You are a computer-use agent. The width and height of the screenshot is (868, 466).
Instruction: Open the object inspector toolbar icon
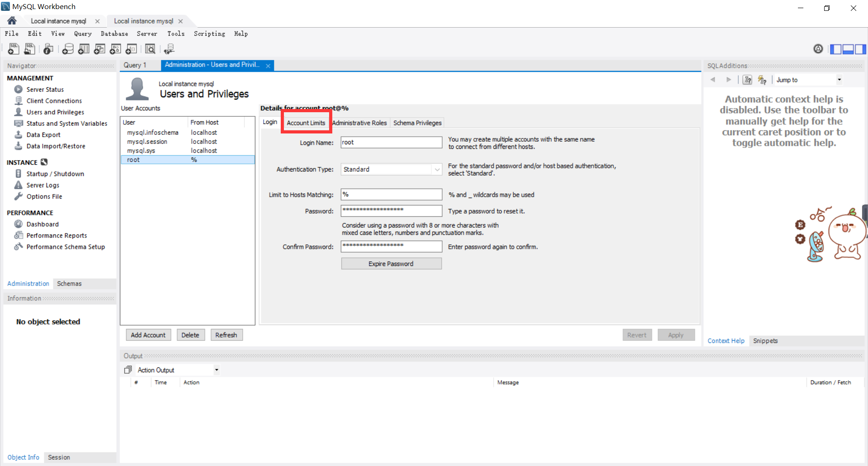click(x=48, y=49)
